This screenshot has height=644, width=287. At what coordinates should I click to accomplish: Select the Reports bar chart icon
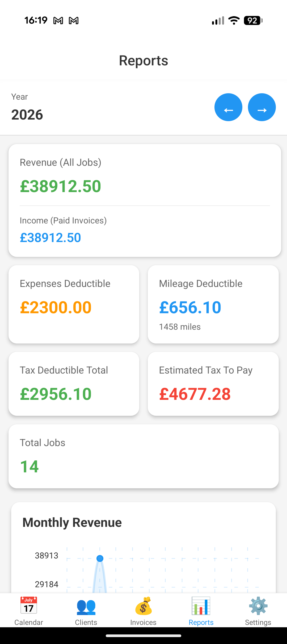point(201,607)
